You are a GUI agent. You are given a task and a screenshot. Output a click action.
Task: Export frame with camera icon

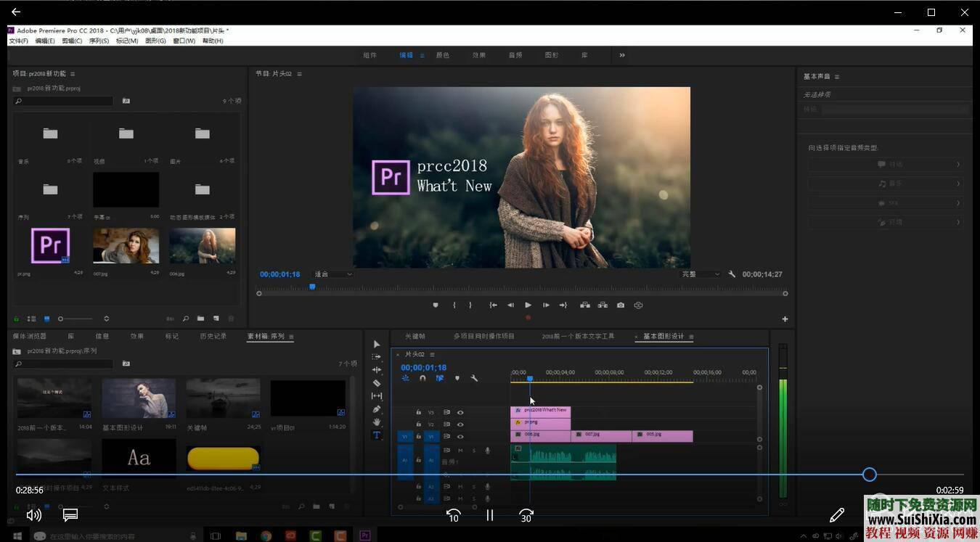tap(621, 305)
